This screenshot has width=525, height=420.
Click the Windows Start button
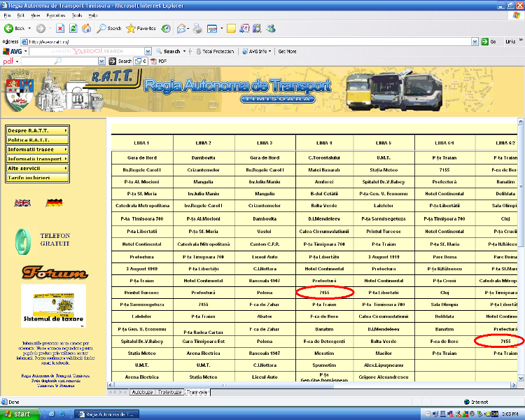coord(17,414)
